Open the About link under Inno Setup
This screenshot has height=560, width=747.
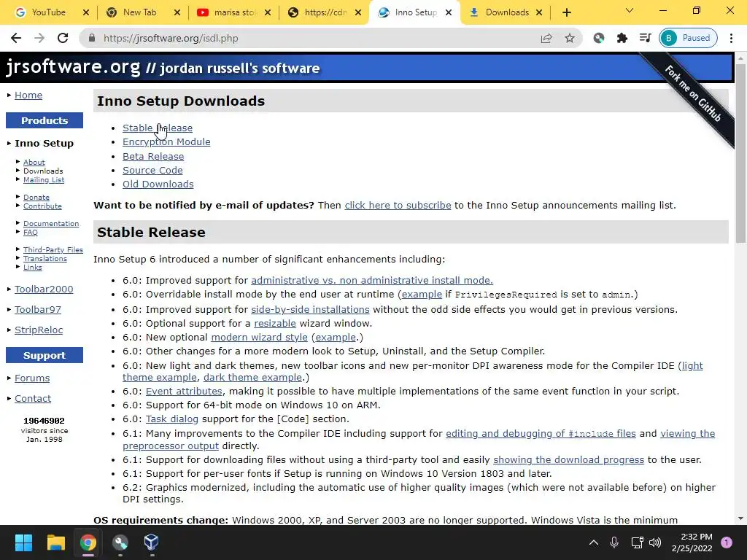(x=34, y=163)
